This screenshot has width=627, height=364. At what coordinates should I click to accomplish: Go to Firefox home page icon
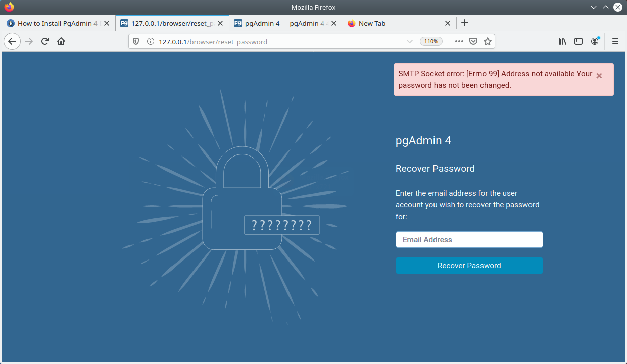point(61,41)
